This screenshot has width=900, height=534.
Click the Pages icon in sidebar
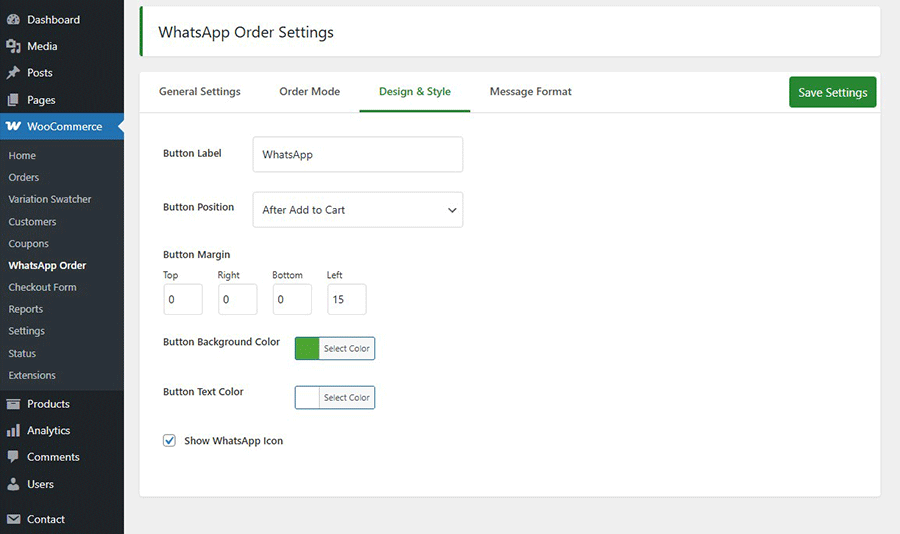(13, 100)
